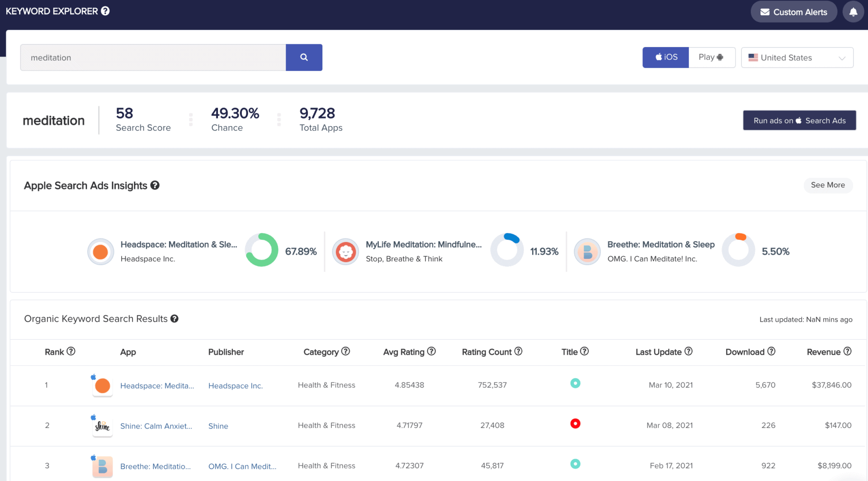868x481 pixels.
Task: Open Custom Alerts
Action: coord(794,12)
